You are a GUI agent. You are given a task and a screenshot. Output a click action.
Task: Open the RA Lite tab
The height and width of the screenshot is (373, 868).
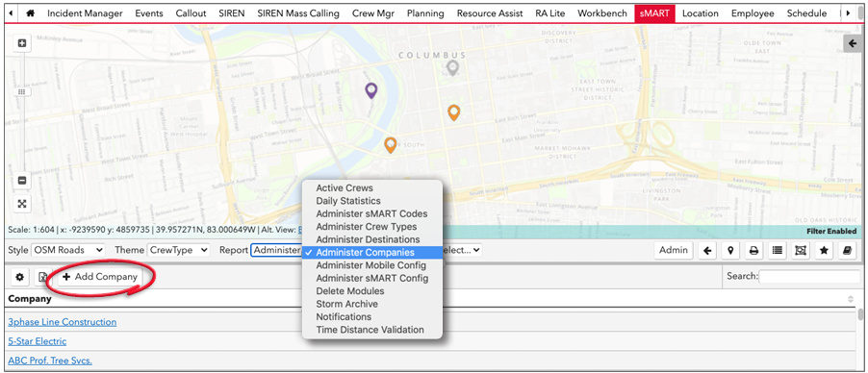(x=550, y=13)
